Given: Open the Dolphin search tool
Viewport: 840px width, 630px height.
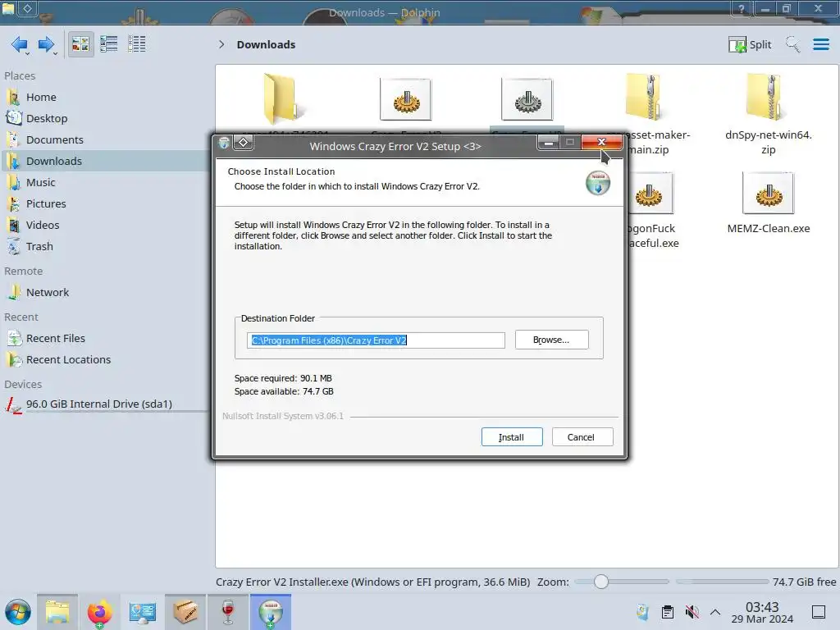Looking at the screenshot, I should (792, 44).
